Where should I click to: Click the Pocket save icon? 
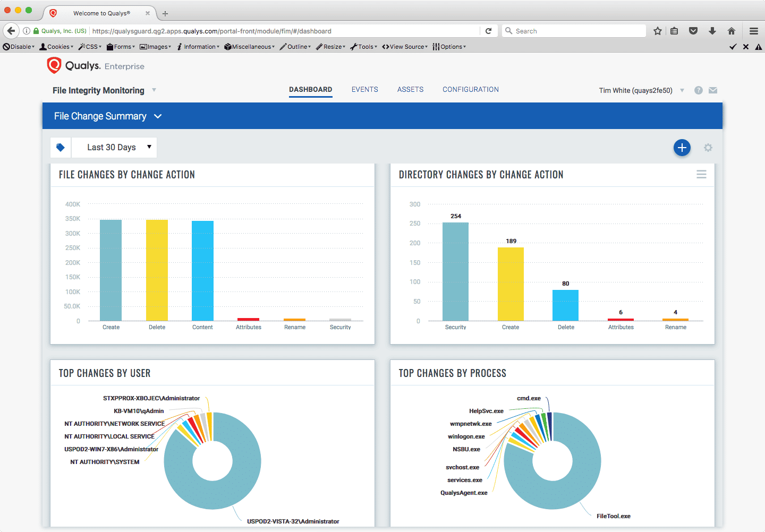[693, 31]
